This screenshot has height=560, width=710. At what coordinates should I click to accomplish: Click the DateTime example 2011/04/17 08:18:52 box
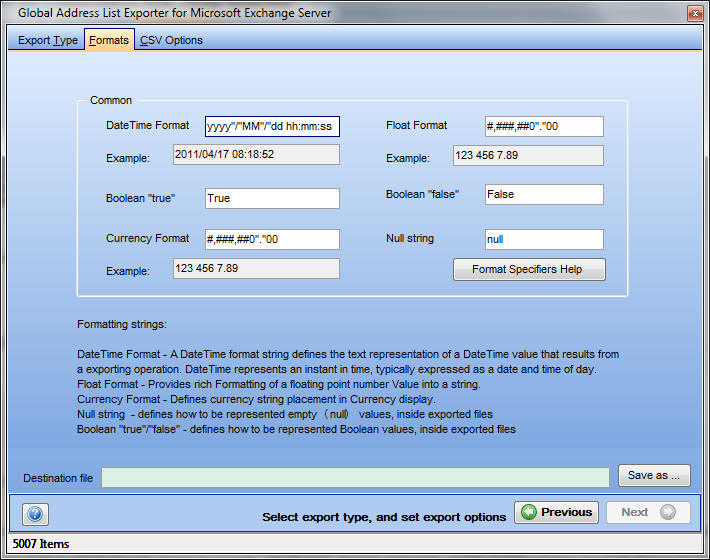[x=256, y=154]
